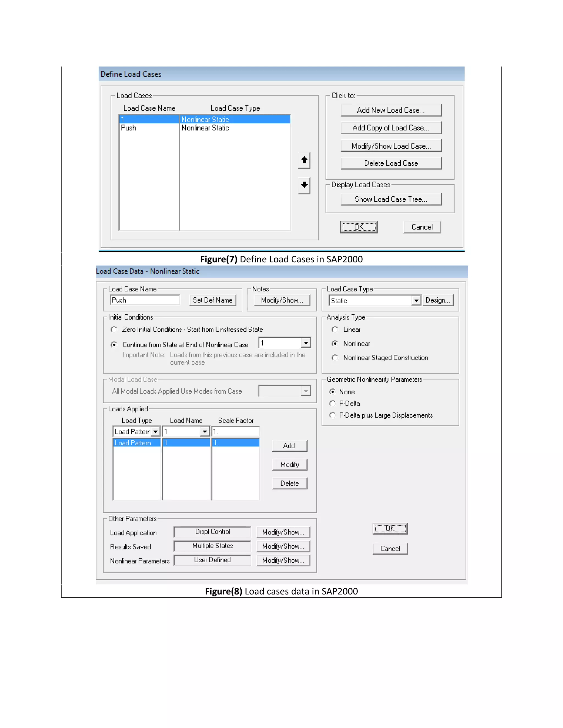Click Show Load Case Tree button
The height and width of the screenshot is (728, 563).
[x=391, y=199]
